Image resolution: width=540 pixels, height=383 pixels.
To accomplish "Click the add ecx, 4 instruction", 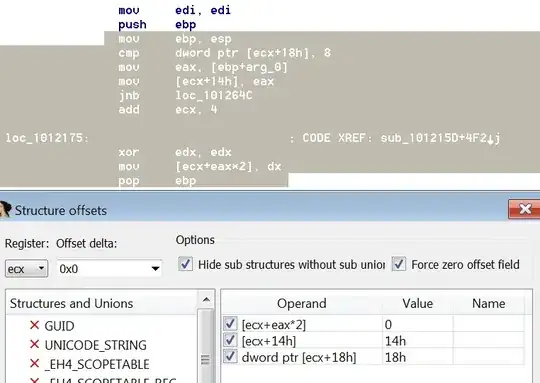I will click(168, 110).
